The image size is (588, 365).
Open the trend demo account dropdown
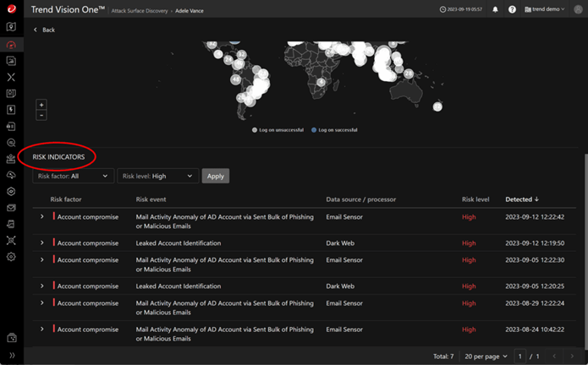(544, 9)
